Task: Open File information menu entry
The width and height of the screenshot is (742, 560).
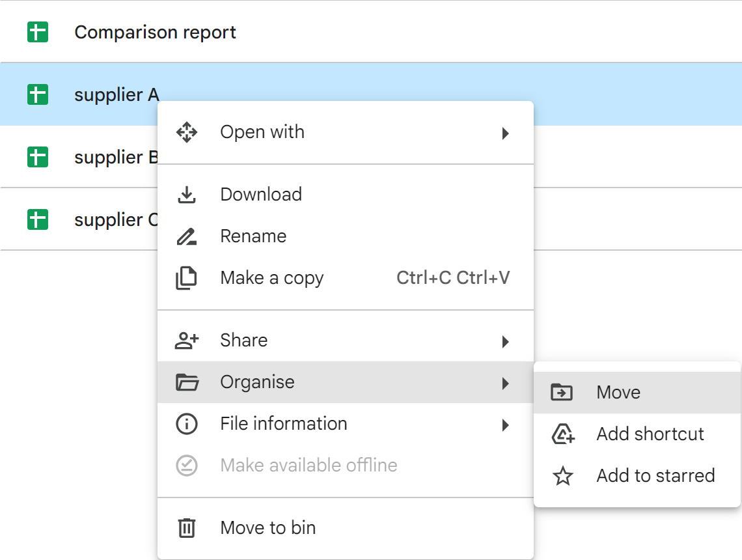Action: (346, 424)
